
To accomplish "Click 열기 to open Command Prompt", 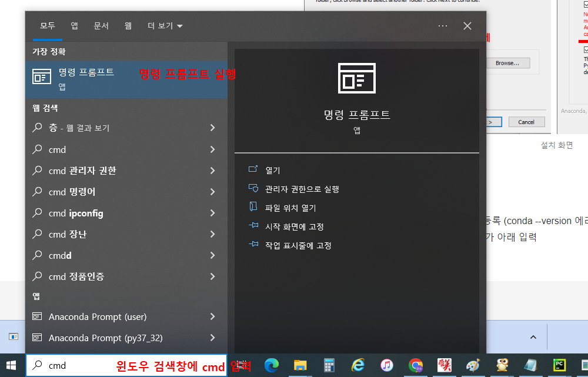I will click(273, 171).
